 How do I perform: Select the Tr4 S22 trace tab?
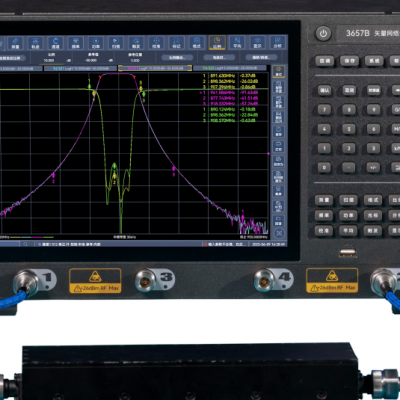click(230, 68)
